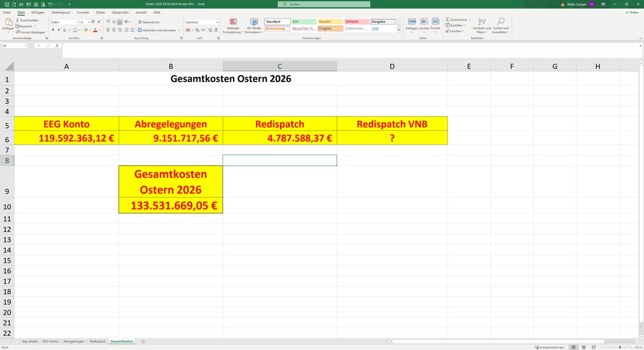Click Löschen cells icon in Zellen group
The width and height of the screenshot is (644, 350).
coord(423,23)
